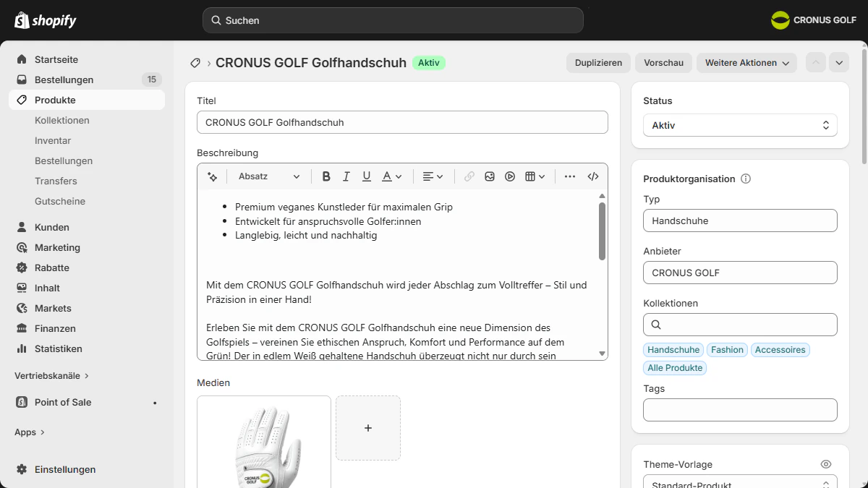
Task: Open the Absatz paragraph style dropdown
Action: click(268, 176)
